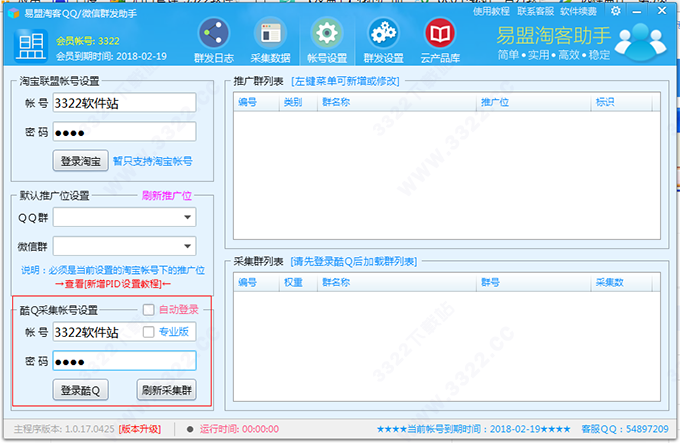Click the 刷新推广位 link
The height and width of the screenshot is (443, 680).
click(x=167, y=195)
